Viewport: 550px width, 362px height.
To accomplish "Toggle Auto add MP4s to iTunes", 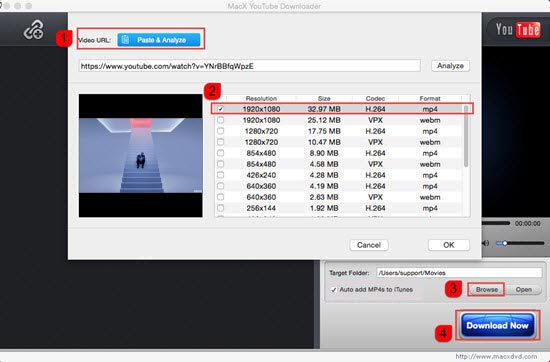I will click(x=334, y=290).
